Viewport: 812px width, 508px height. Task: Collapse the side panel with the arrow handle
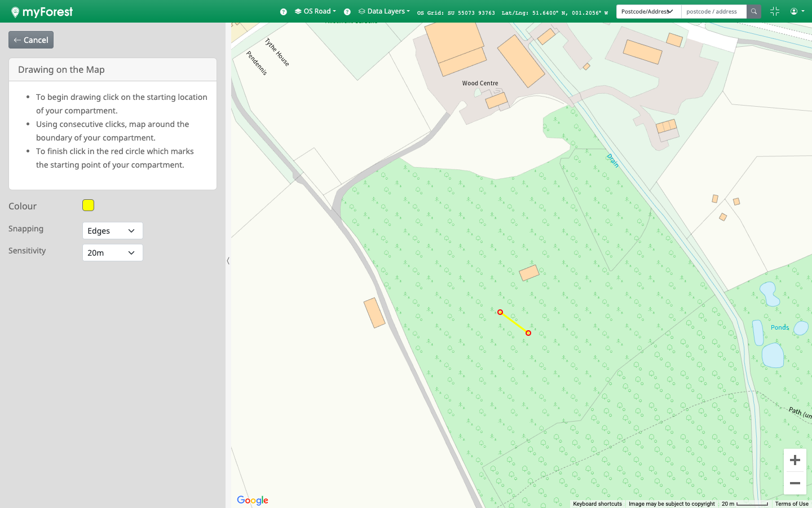228,261
